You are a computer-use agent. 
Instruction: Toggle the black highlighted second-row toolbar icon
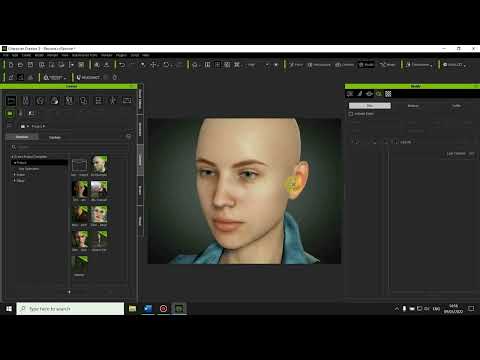21,77
